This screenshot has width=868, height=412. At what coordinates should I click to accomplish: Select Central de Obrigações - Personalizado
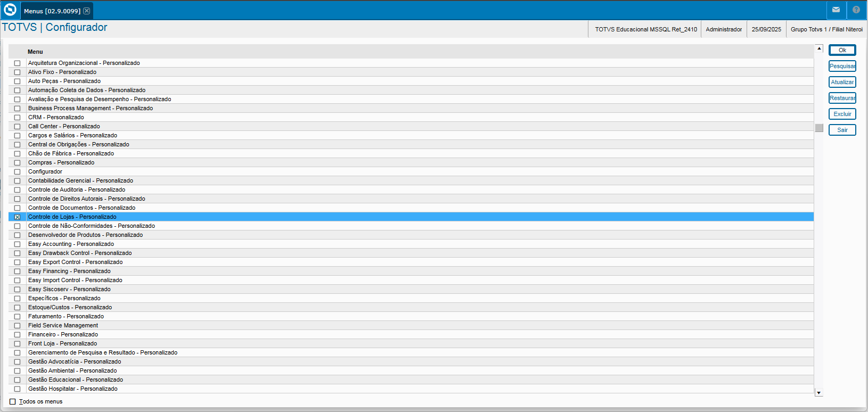tap(411, 144)
